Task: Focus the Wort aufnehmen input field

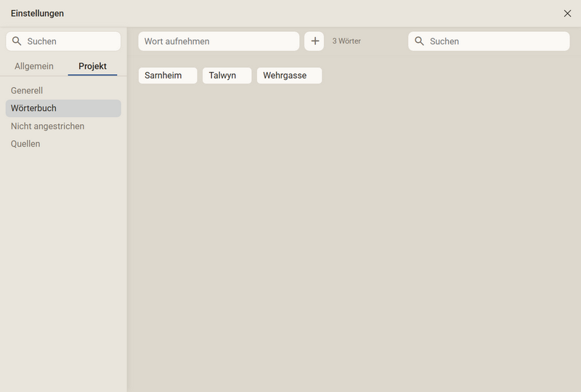Action: coord(219,41)
